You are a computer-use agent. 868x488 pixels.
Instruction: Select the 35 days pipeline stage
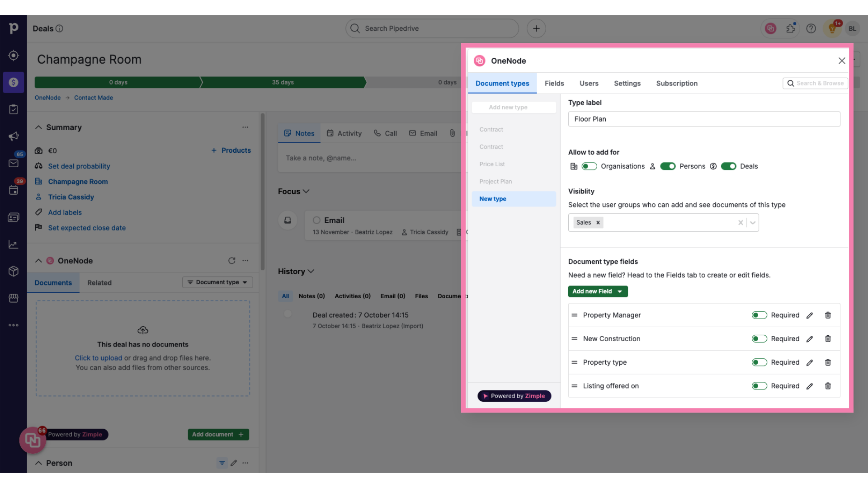pos(283,82)
